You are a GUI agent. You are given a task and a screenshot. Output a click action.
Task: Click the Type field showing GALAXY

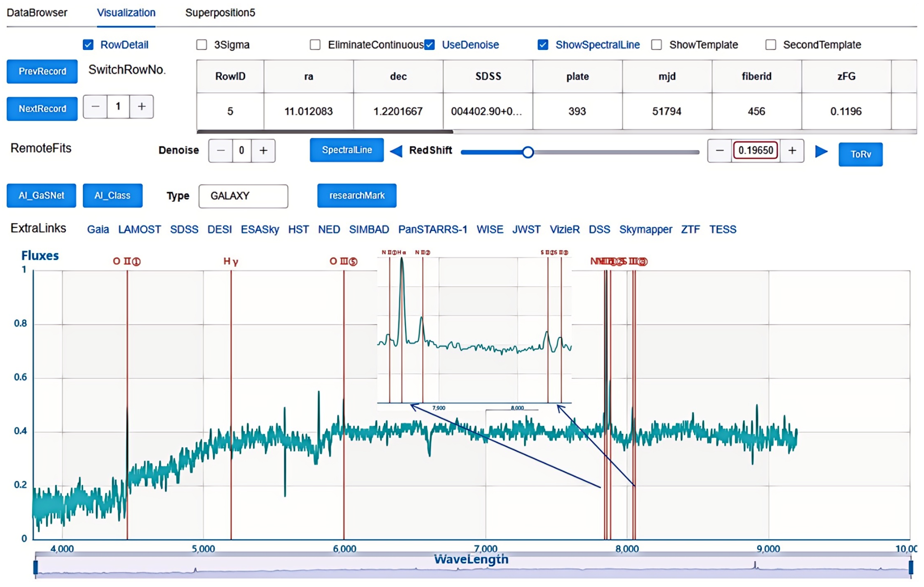coord(243,196)
